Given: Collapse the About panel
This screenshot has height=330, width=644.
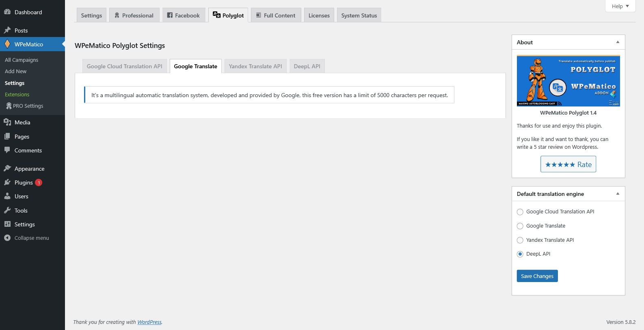Looking at the screenshot, I should (x=618, y=42).
